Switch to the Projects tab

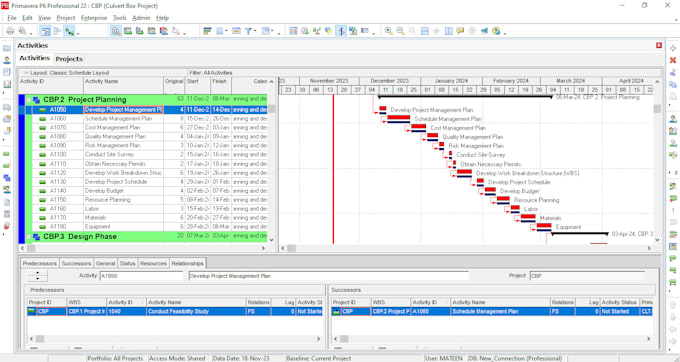pos(69,59)
